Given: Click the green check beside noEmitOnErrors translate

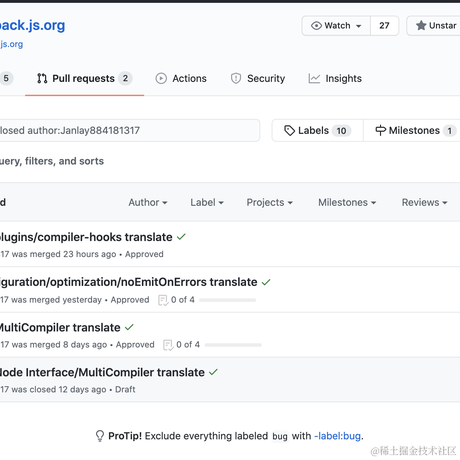Looking at the screenshot, I should 266,282.
